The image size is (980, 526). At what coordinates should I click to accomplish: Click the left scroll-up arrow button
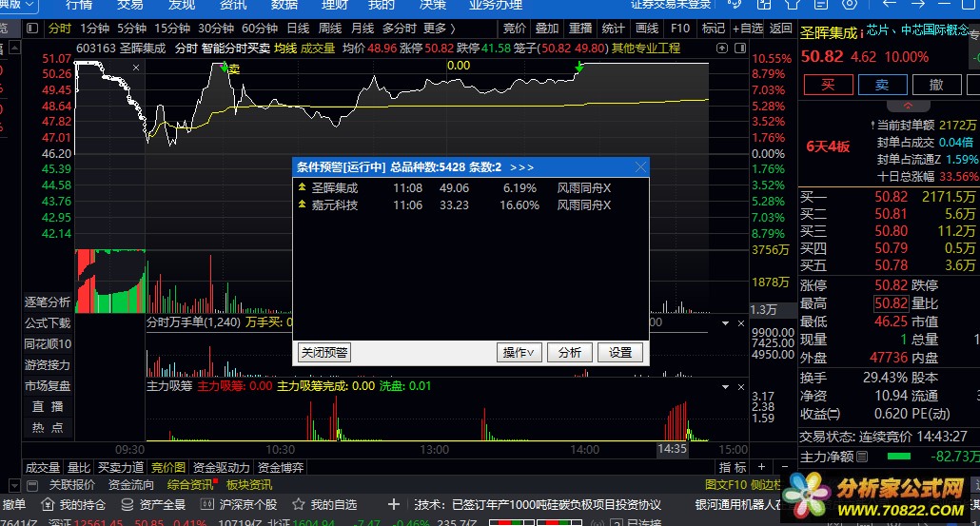coord(14,49)
